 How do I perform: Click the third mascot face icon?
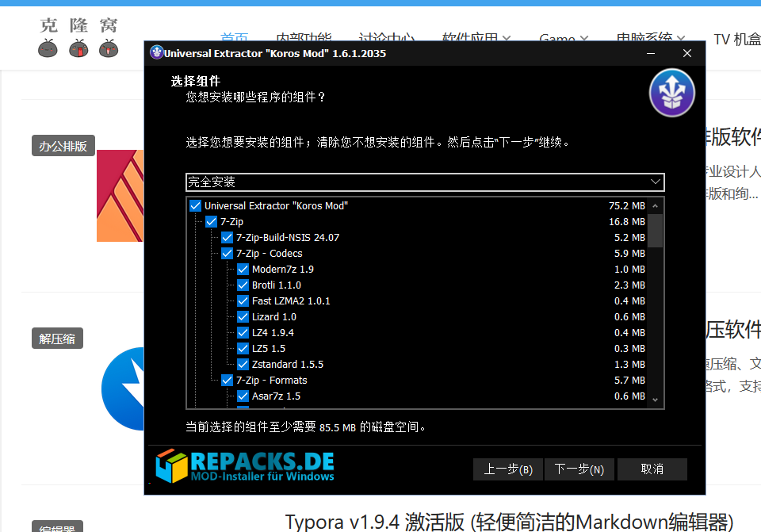point(109,48)
